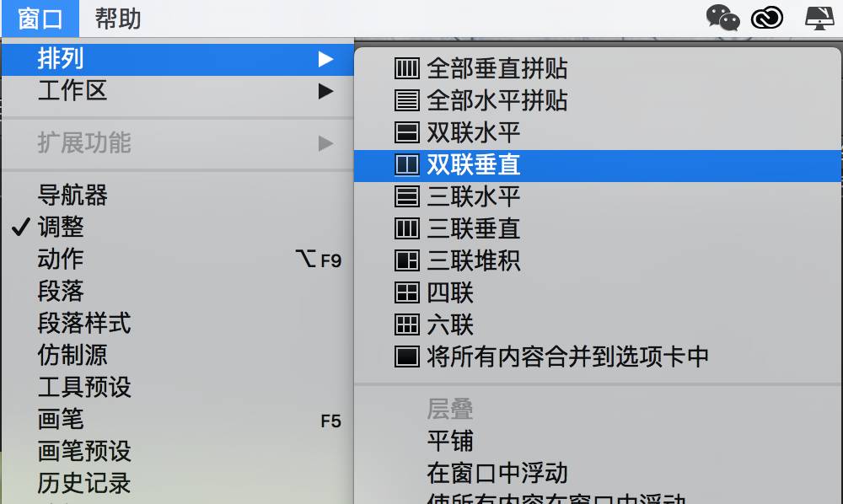Open the 窗口 menu in menu bar
The height and width of the screenshot is (504, 843).
[40, 19]
